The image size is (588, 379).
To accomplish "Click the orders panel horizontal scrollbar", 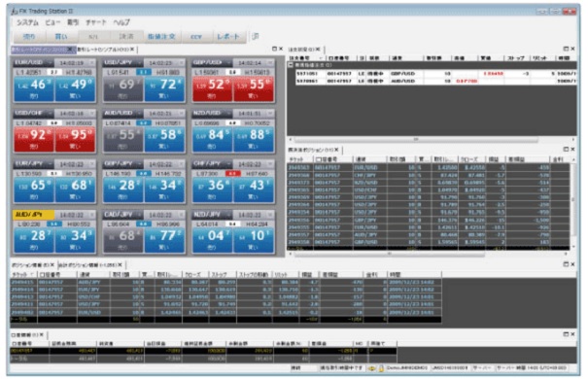I will pos(416,140).
